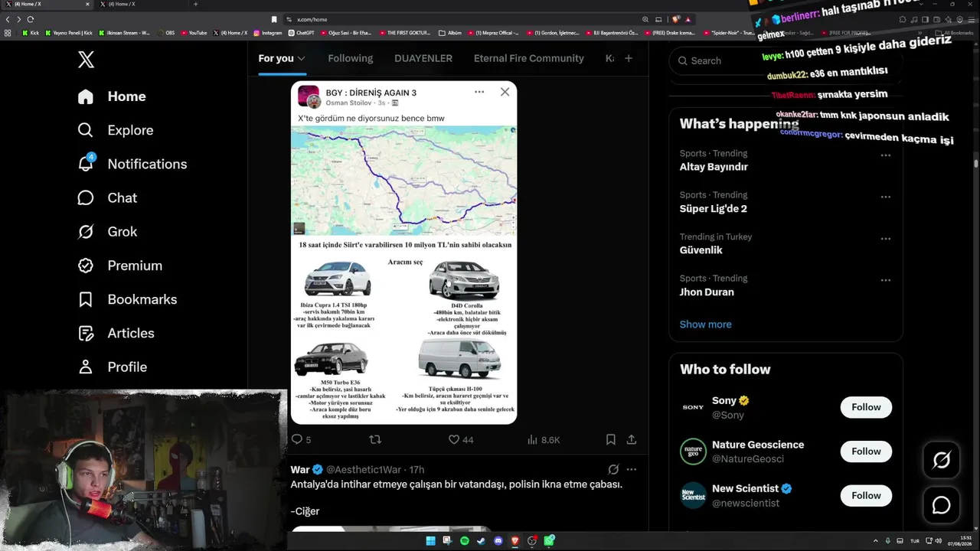Viewport: 980px width, 551px height.
Task: Open Bookmarks in the sidebar
Action: click(x=127, y=299)
